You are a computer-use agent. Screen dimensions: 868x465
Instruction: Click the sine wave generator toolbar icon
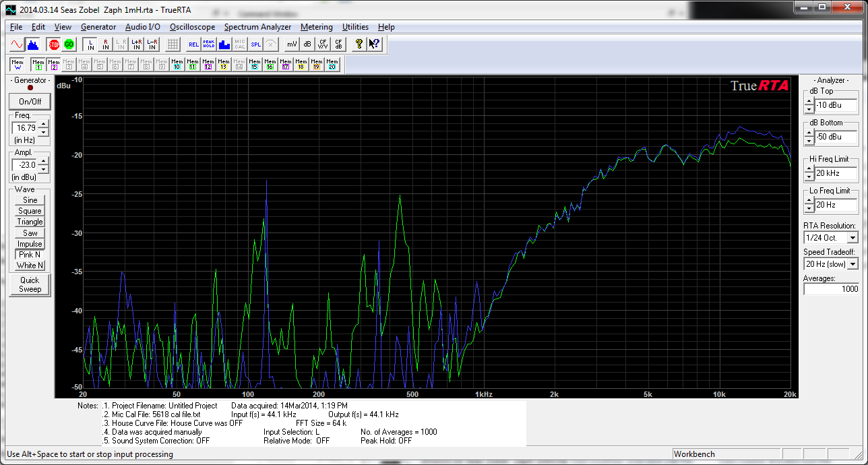click(18, 44)
